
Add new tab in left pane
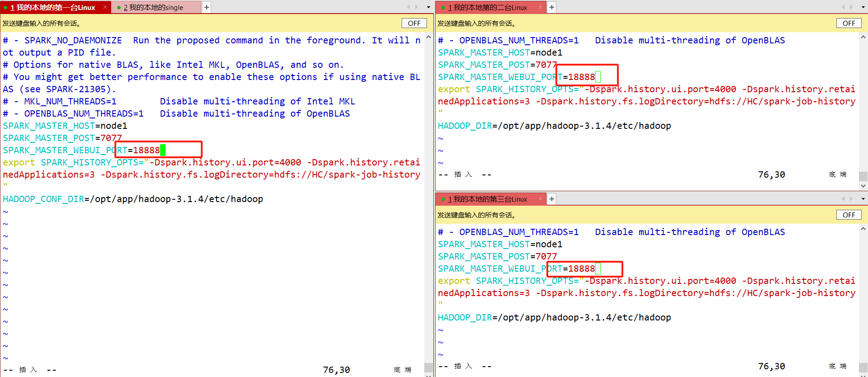[x=207, y=7]
